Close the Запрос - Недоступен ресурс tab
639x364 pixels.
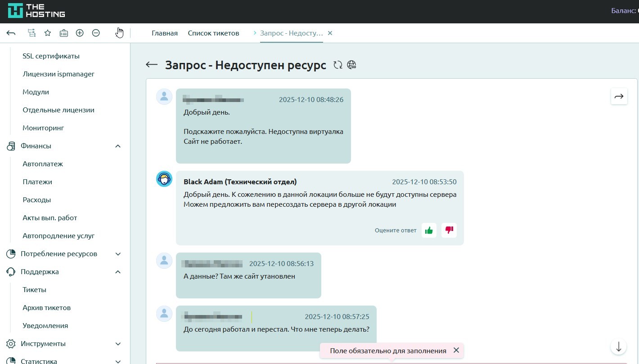[x=330, y=33]
